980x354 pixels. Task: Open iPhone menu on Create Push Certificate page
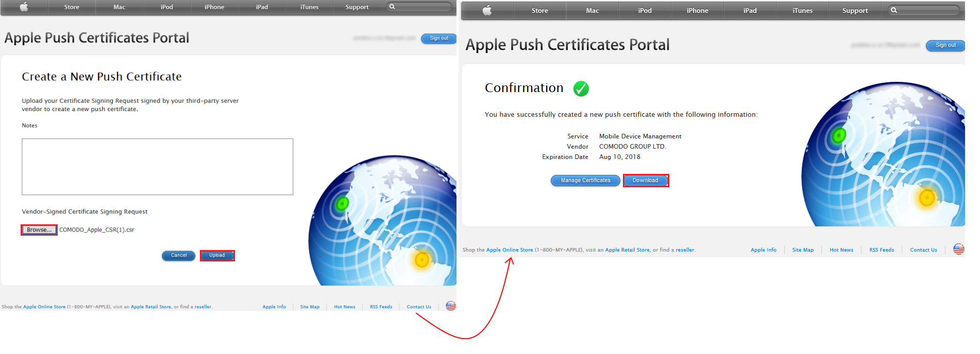(x=214, y=7)
